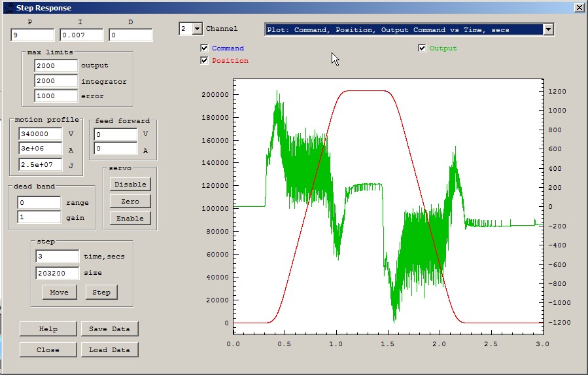588x375 pixels.
Task: Open the Channel number dropdown
Action: click(x=197, y=29)
